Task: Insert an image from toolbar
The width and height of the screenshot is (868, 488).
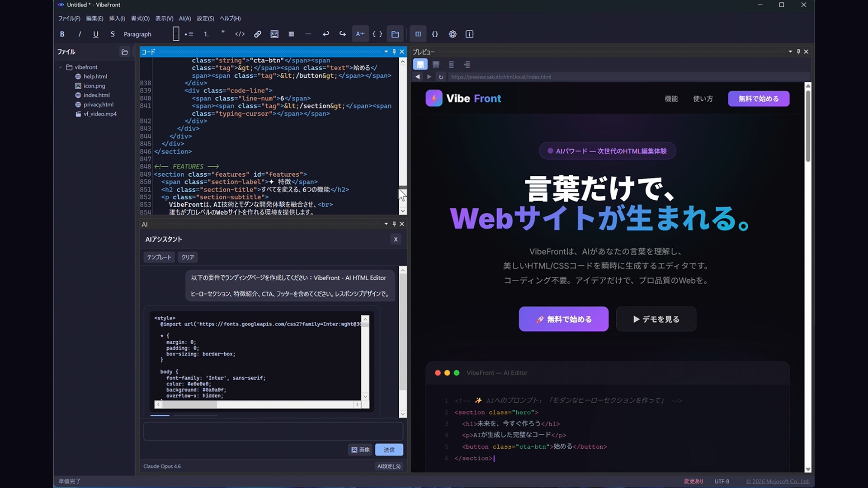Action: [x=274, y=34]
